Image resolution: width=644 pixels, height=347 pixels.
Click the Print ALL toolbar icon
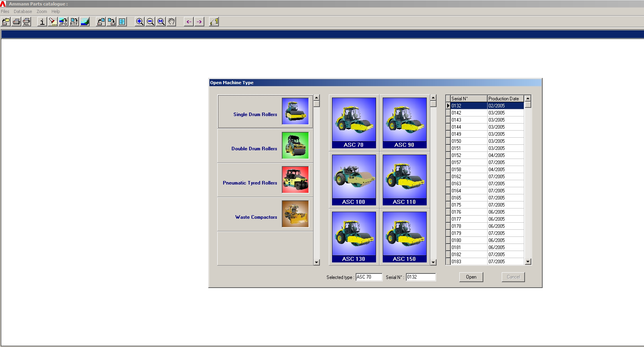point(26,22)
